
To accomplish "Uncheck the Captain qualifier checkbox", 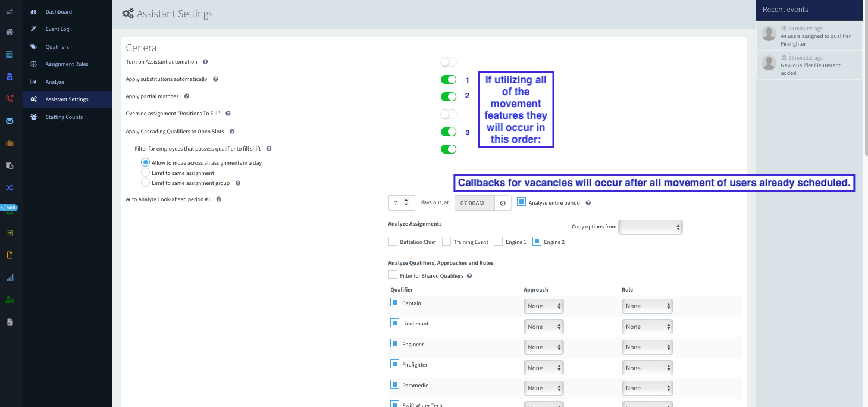I will 394,302.
